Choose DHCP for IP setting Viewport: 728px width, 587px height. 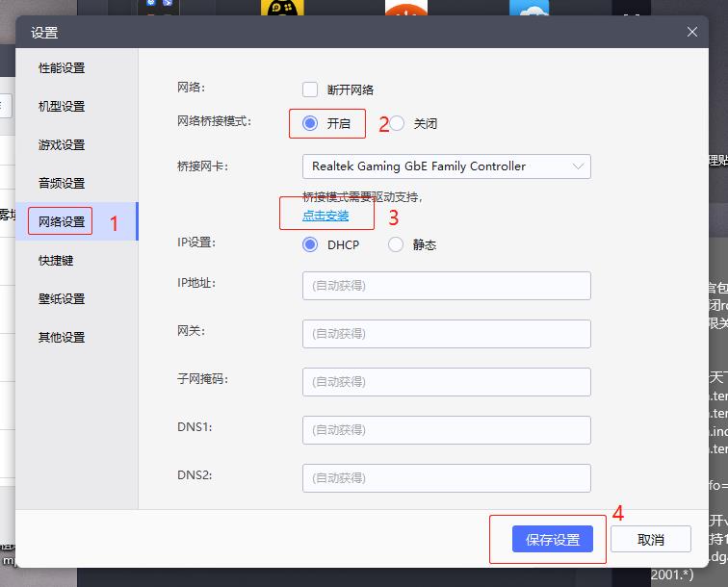(x=310, y=244)
